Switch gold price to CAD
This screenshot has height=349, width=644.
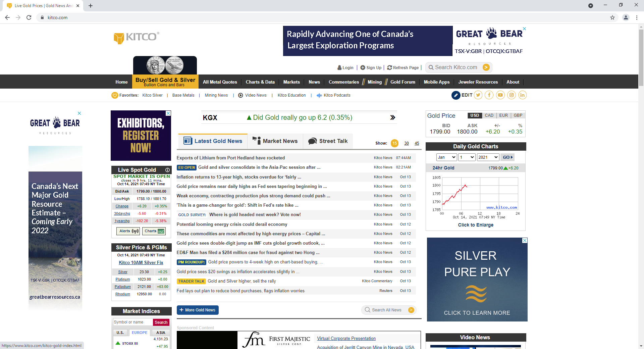[x=489, y=115]
